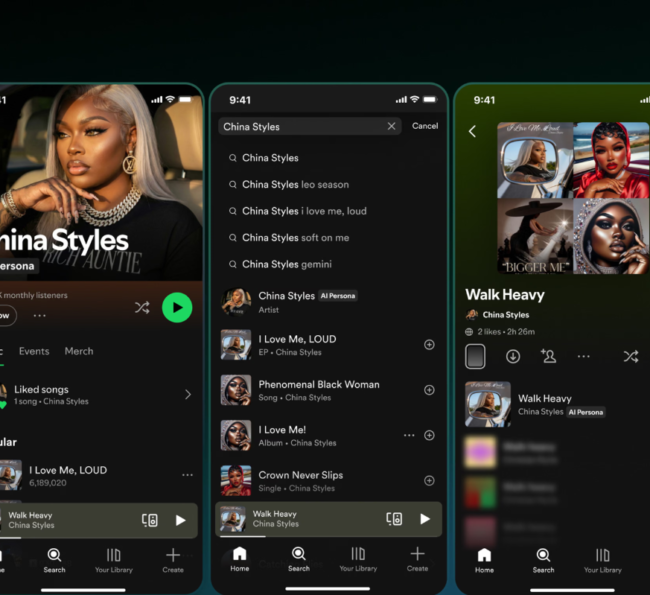The image size is (650, 595).
Task: Open Your Library in left phone navbar
Action: tap(114, 561)
